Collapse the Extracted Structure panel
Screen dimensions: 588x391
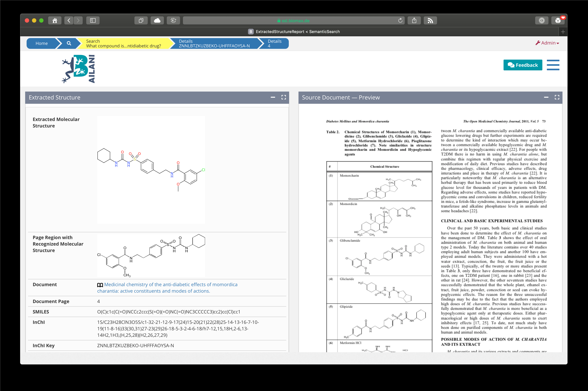[273, 97]
